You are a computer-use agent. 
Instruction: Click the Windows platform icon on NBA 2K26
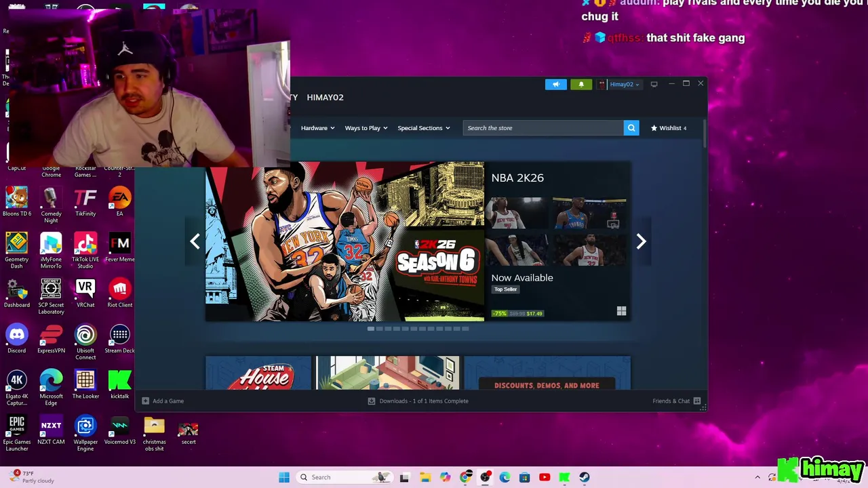click(621, 311)
